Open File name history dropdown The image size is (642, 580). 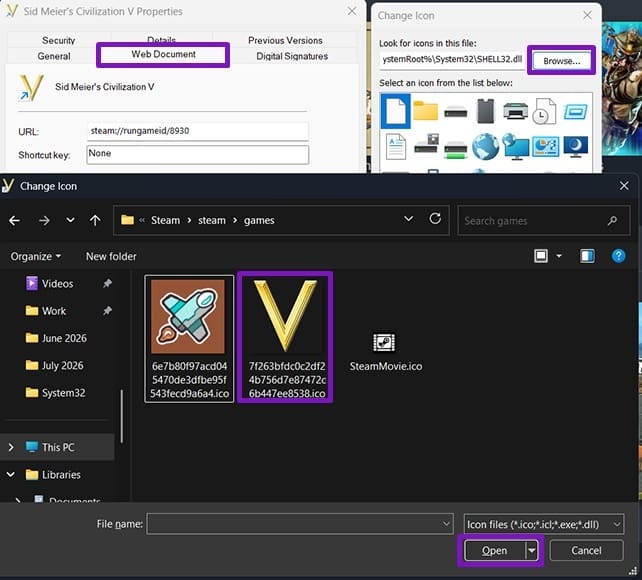click(446, 524)
